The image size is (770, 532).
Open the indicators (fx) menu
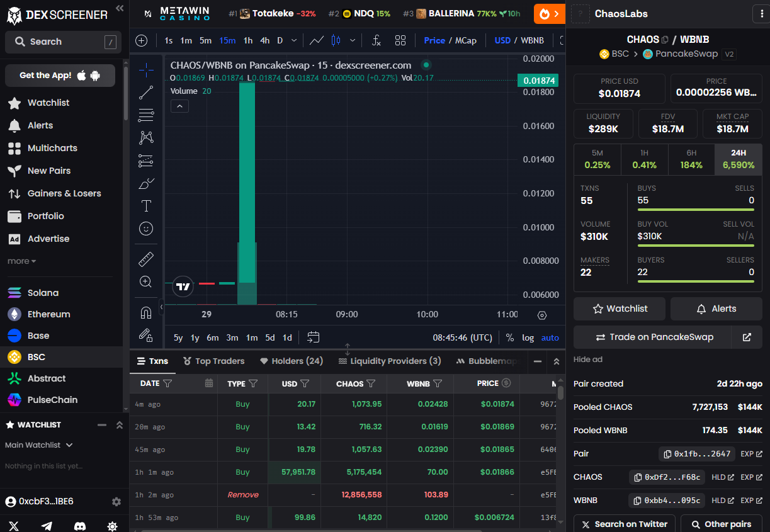[x=377, y=40]
